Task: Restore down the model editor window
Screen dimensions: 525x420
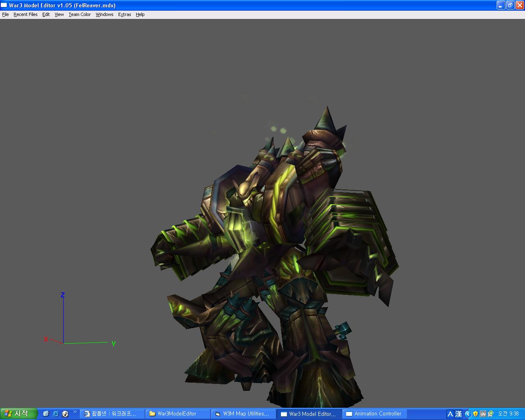Action: 510,5
